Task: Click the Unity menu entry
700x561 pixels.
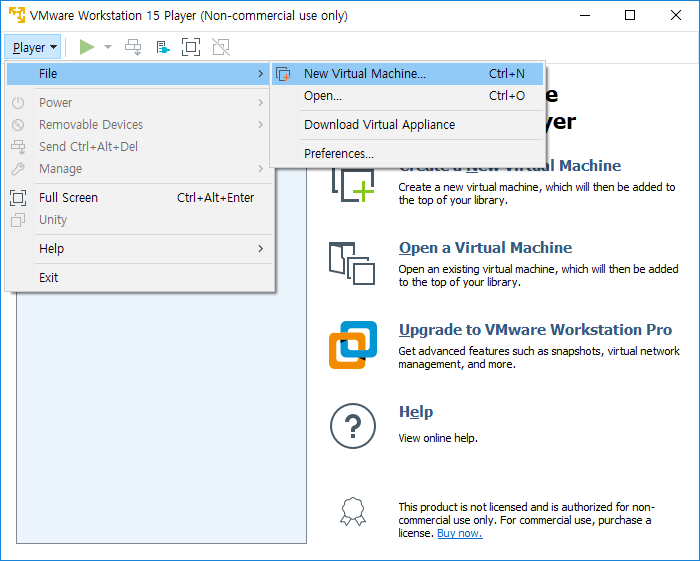Action: (x=140, y=220)
